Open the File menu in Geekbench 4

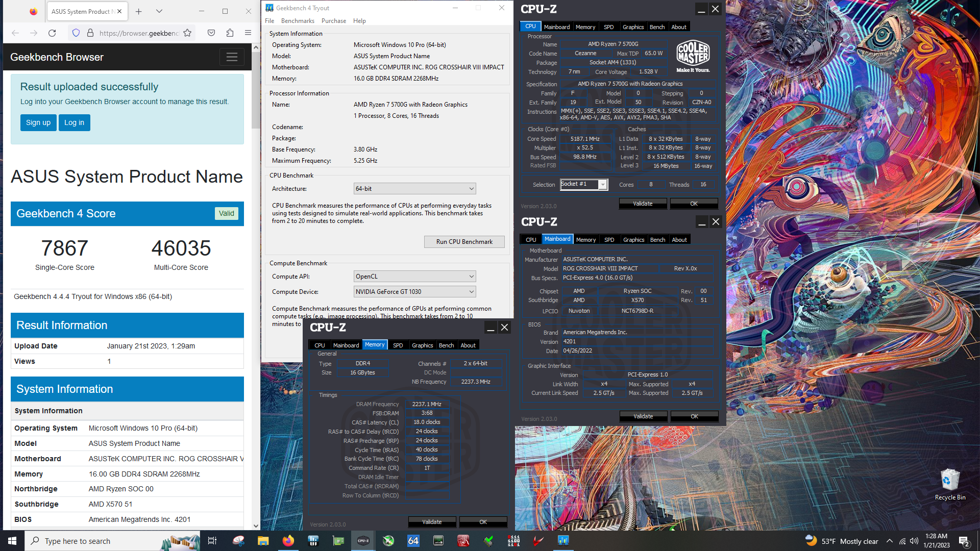[269, 21]
